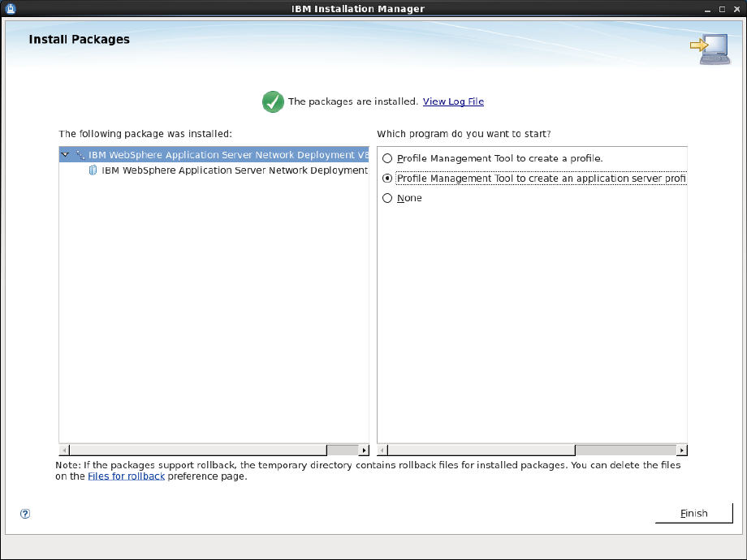Click left arrow of installed packages scrollbar
This screenshot has height=560, width=747.
click(x=64, y=450)
